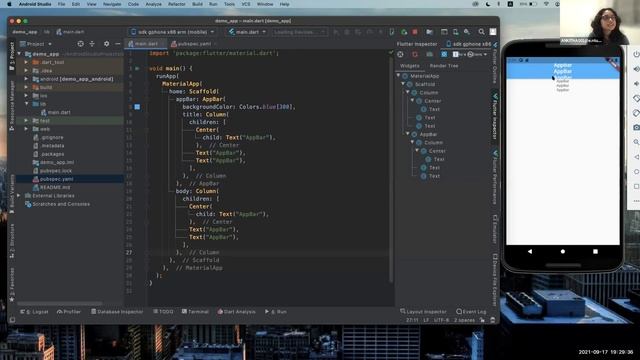Expand the android folder node

26,79
